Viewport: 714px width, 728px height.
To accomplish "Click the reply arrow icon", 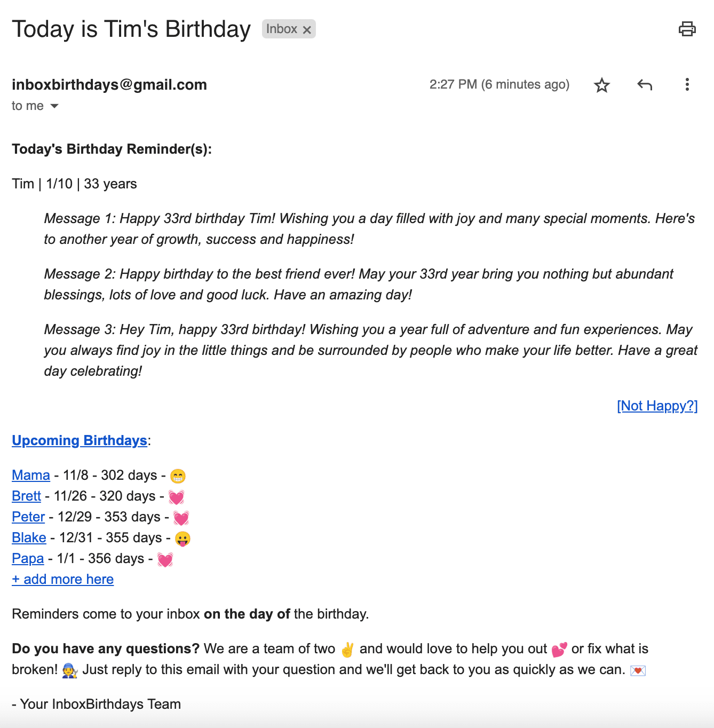I will (645, 85).
